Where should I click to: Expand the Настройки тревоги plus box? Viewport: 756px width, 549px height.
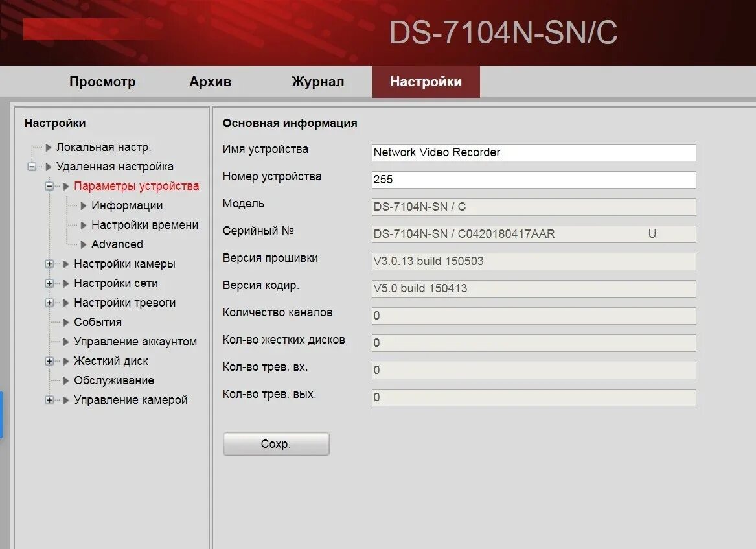click(x=49, y=303)
